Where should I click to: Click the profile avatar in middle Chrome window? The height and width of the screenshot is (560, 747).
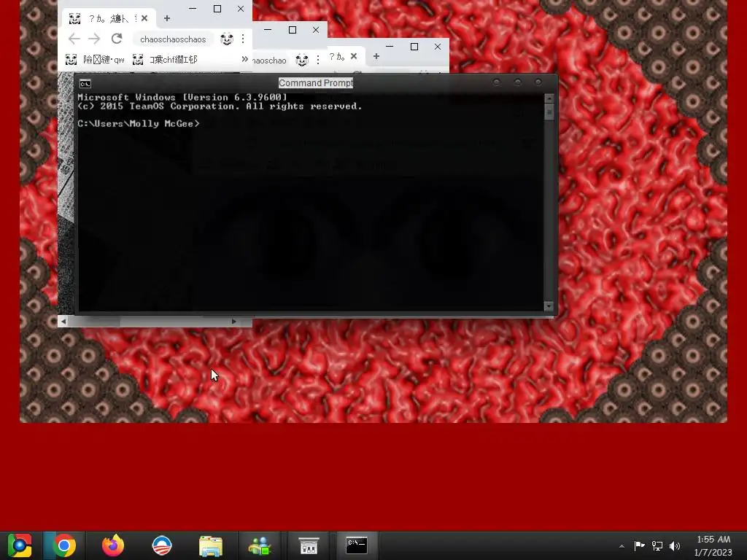click(301, 60)
